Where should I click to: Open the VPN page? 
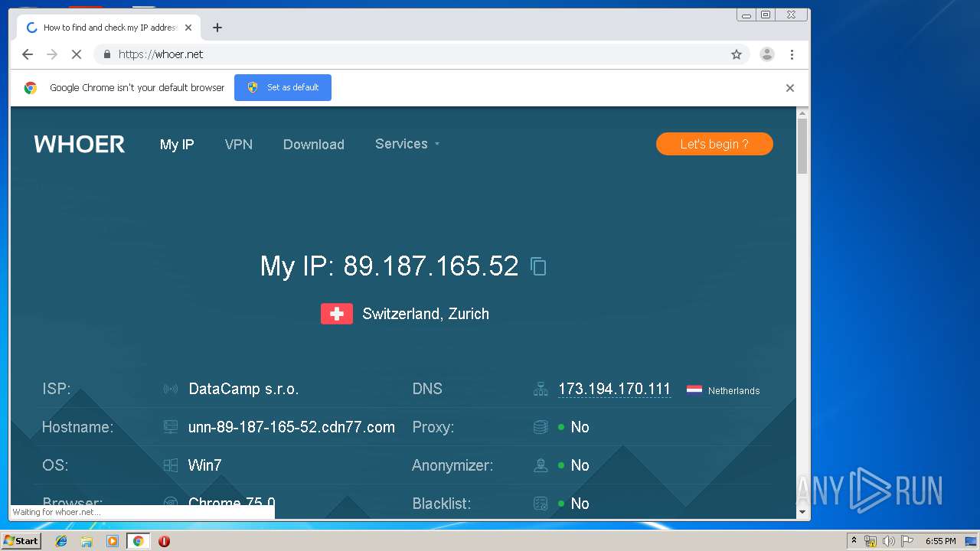239,145
